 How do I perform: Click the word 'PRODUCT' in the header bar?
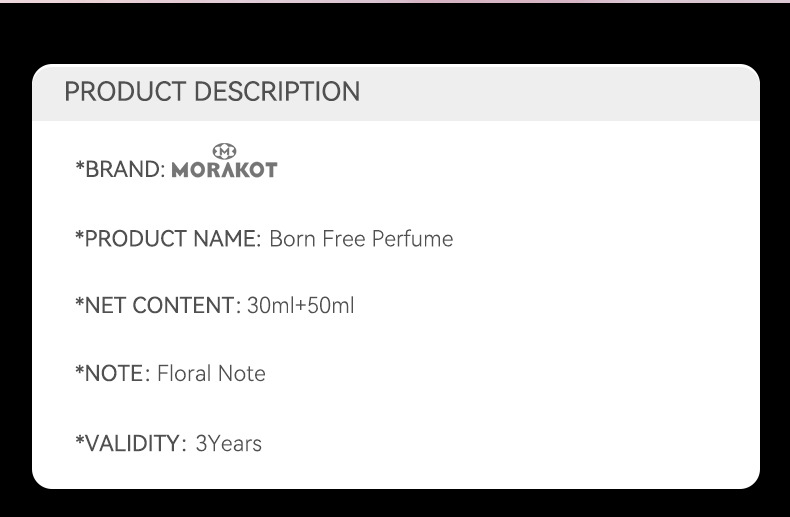click(x=126, y=92)
